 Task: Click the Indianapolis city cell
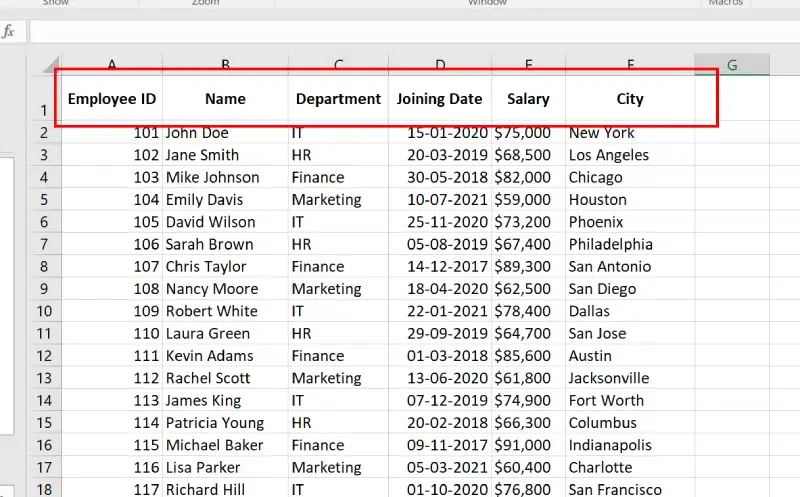click(x=630, y=445)
